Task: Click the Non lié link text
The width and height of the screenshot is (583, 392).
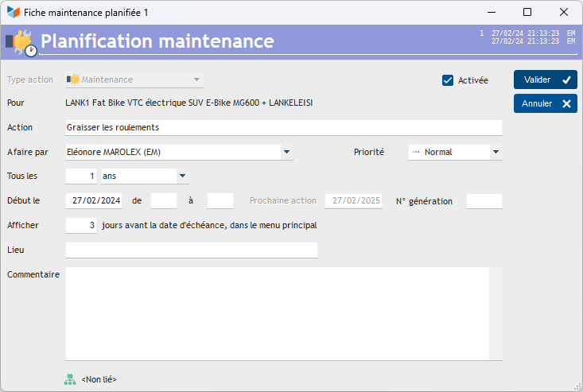Action: tap(99, 380)
